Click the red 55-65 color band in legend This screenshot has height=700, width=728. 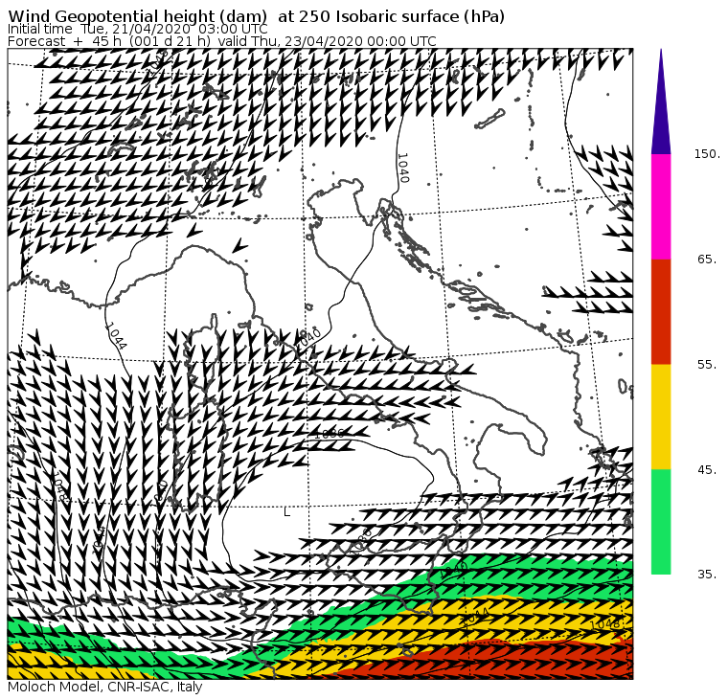coord(661,311)
